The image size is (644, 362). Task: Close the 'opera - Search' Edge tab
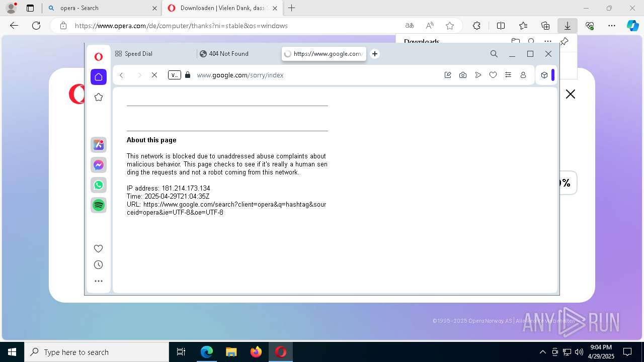tap(154, 8)
